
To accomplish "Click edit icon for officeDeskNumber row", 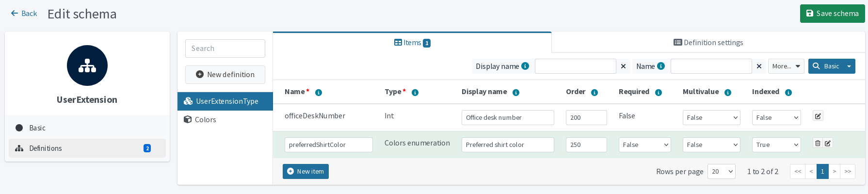I will (818, 116).
